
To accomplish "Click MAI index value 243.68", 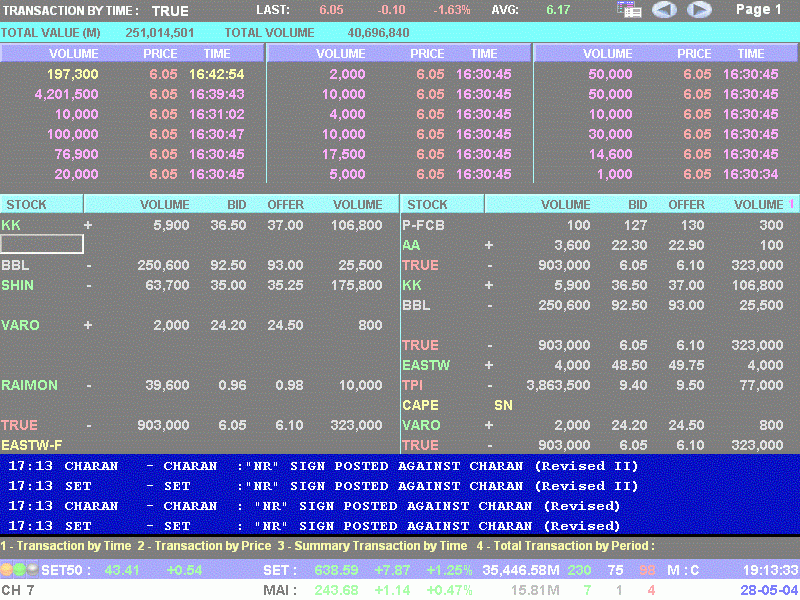I will (336, 590).
